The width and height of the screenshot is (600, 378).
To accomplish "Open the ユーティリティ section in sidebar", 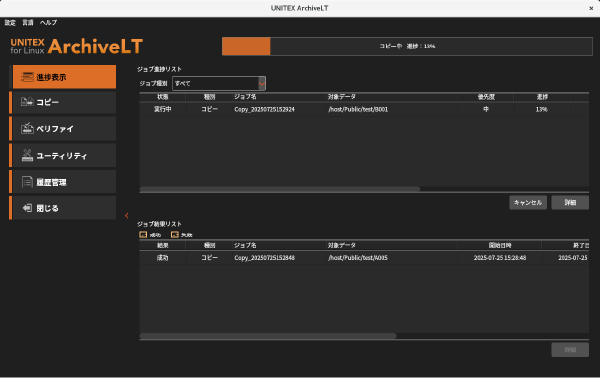I will (64, 155).
